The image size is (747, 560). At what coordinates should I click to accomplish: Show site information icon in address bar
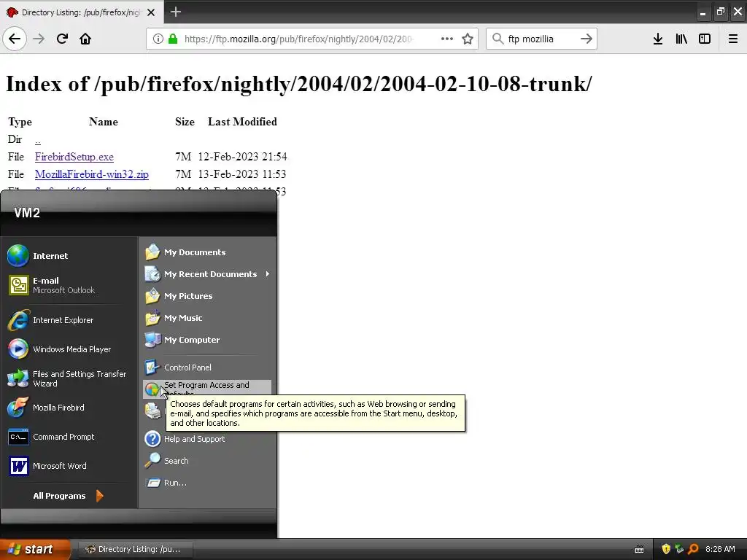(x=158, y=39)
